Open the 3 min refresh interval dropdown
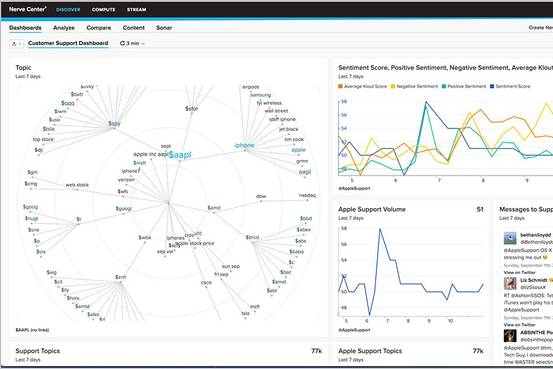The image size is (553, 369). [x=133, y=43]
